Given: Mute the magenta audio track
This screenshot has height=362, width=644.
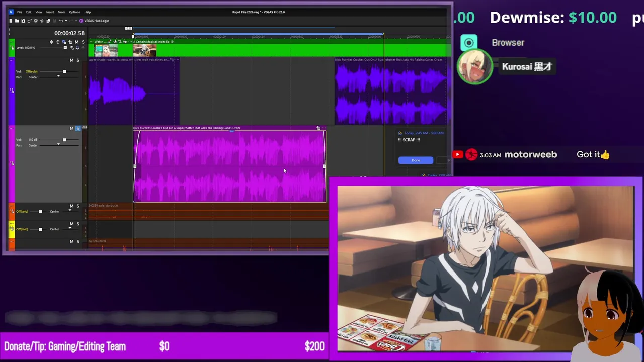Looking at the screenshot, I should pyautogui.click(x=71, y=128).
